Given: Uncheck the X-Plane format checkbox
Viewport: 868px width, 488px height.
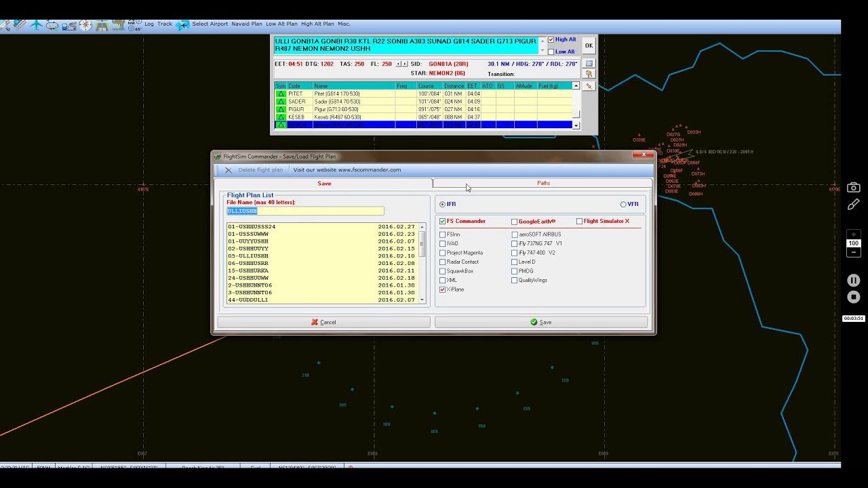Looking at the screenshot, I should [x=443, y=289].
